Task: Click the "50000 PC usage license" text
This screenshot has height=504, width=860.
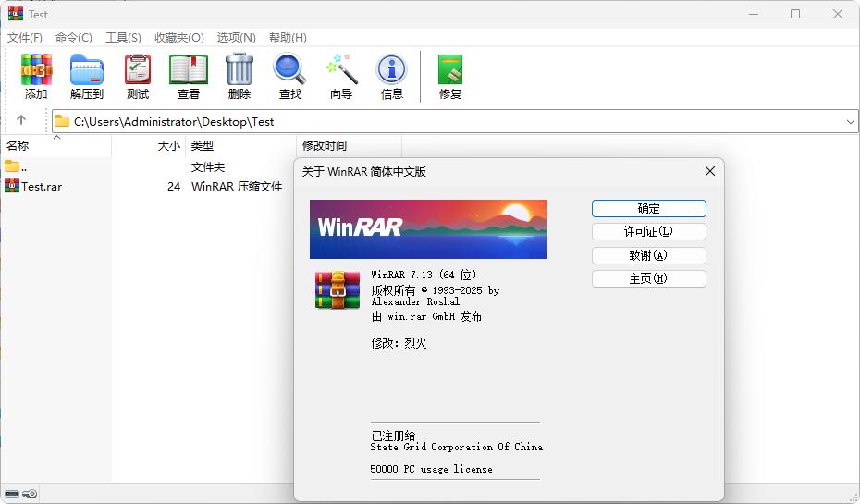Action: click(431, 470)
